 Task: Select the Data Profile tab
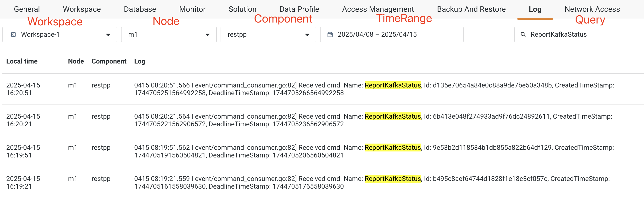[299, 9]
